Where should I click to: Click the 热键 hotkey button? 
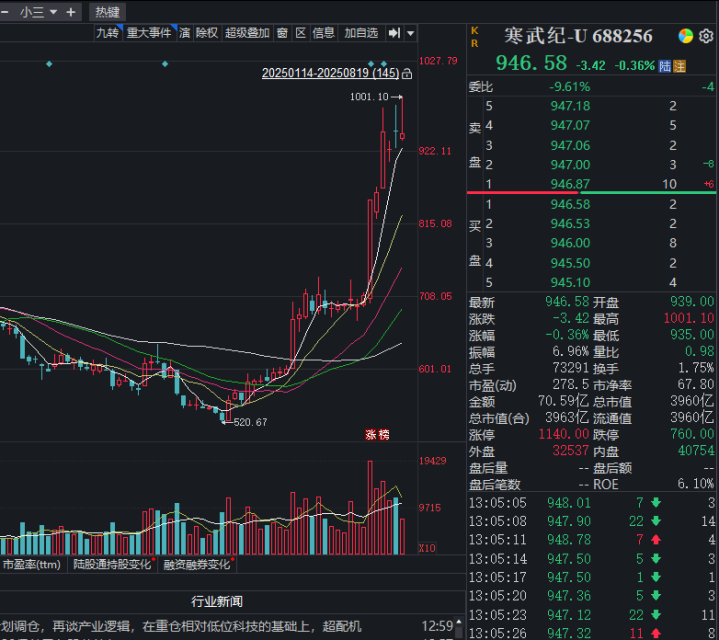coord(107,12)
